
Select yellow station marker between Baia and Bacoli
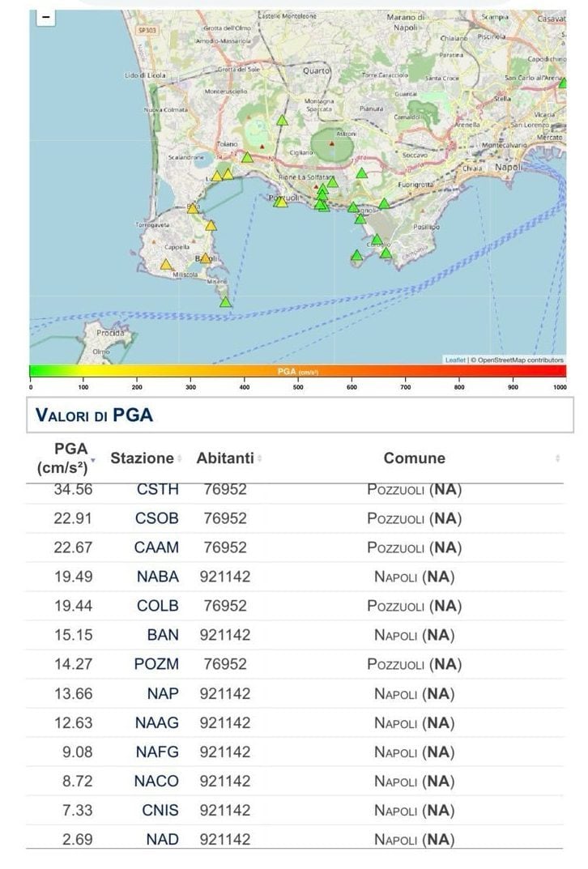[x=211, y=225]
